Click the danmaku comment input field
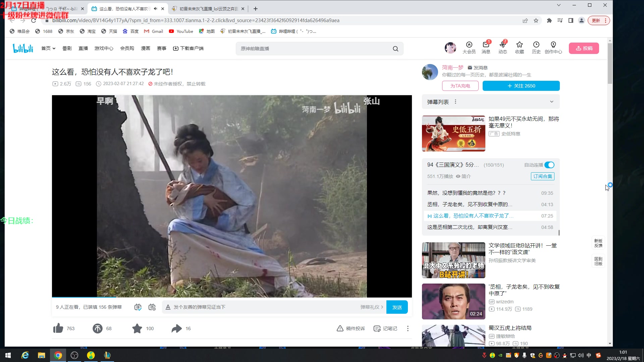 tap(235, 307)
